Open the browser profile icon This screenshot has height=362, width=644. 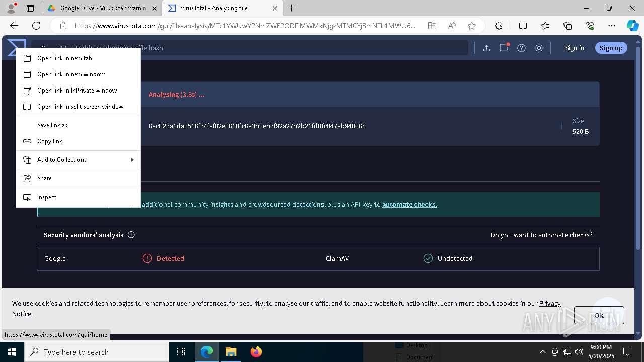(x=11, y=8)
